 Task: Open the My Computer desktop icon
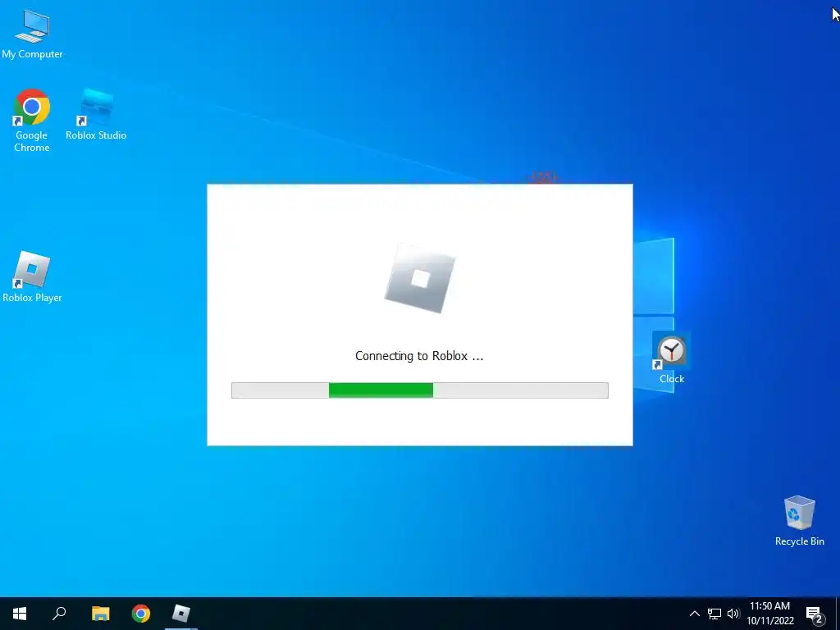tap(32, 34)
